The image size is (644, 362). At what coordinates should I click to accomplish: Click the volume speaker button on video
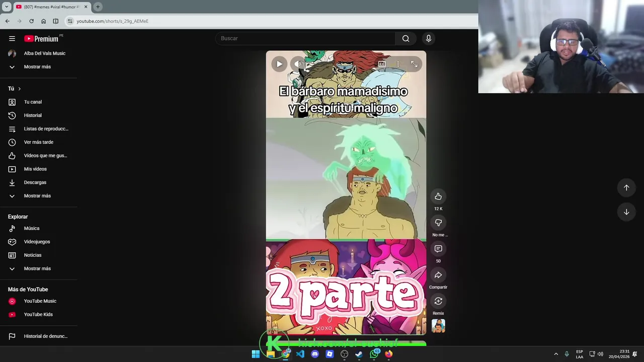click(x=298, y=64)
